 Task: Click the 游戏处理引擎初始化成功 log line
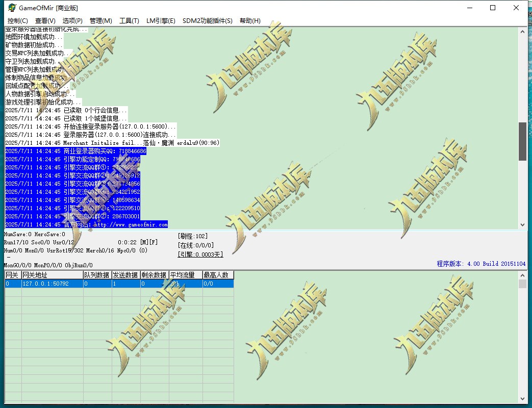[x=43, y=102]
